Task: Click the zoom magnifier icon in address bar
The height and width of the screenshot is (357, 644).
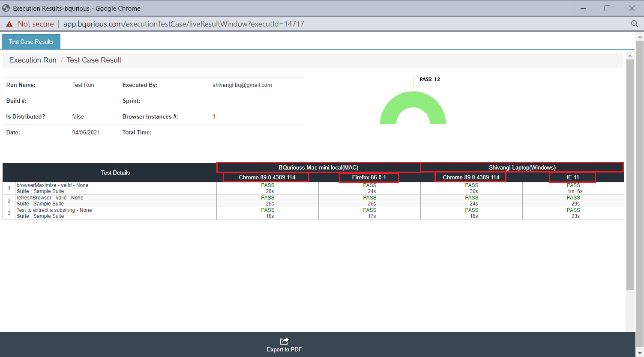Action: point(635,24)
